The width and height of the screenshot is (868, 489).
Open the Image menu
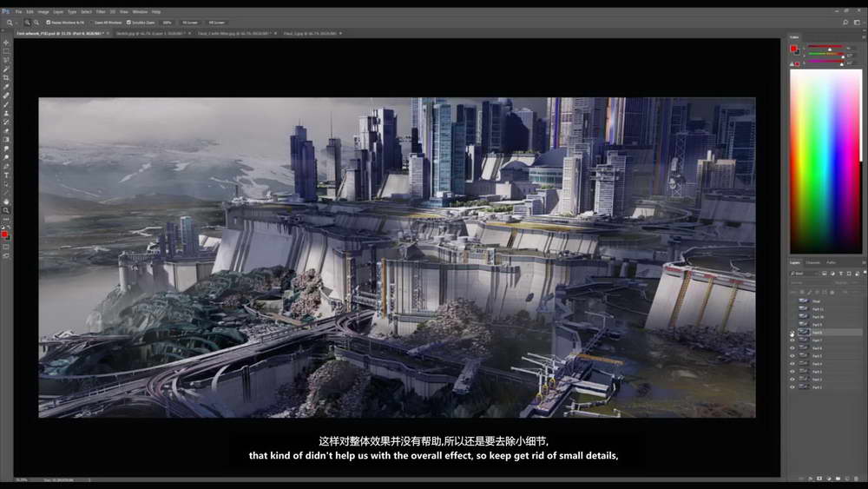(43, 11)
